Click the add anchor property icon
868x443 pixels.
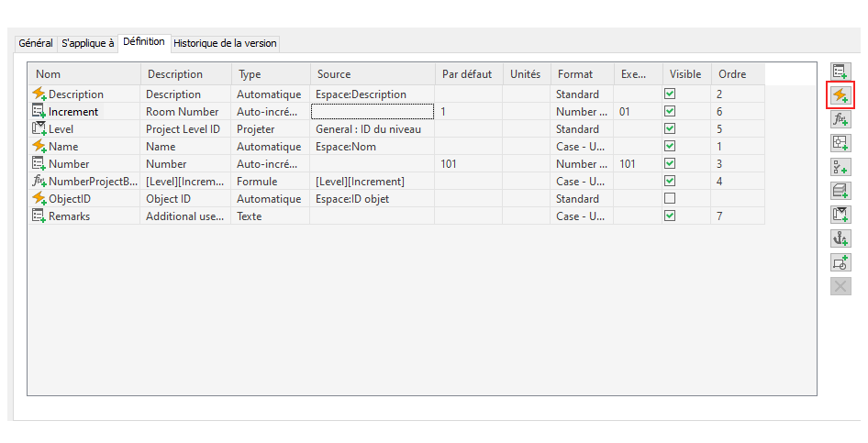coord(840,238)
